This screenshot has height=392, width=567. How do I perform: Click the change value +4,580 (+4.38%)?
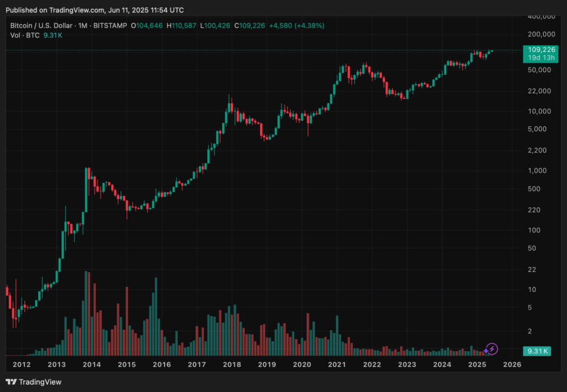click(x=297, y=25)
